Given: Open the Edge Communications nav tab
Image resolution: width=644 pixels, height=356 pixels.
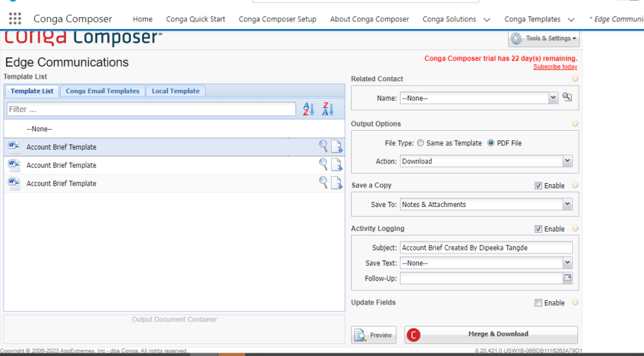Looking at the screenshot, I should (x=616, y=19).
